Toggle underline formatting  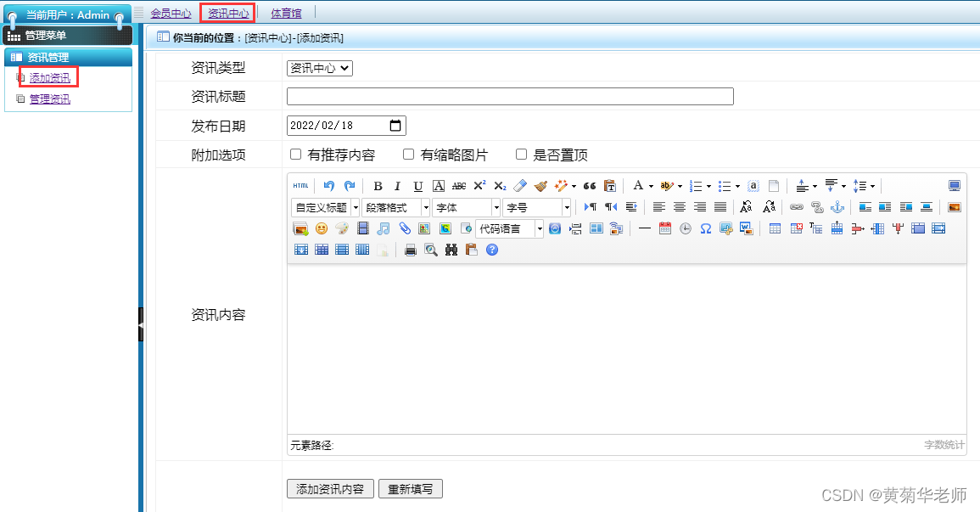coord(418,186)
